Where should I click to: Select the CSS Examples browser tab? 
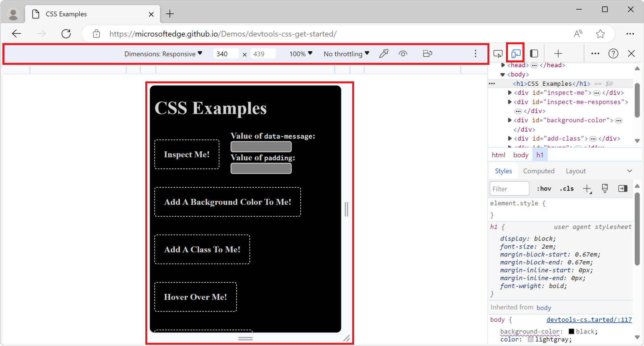93,14
